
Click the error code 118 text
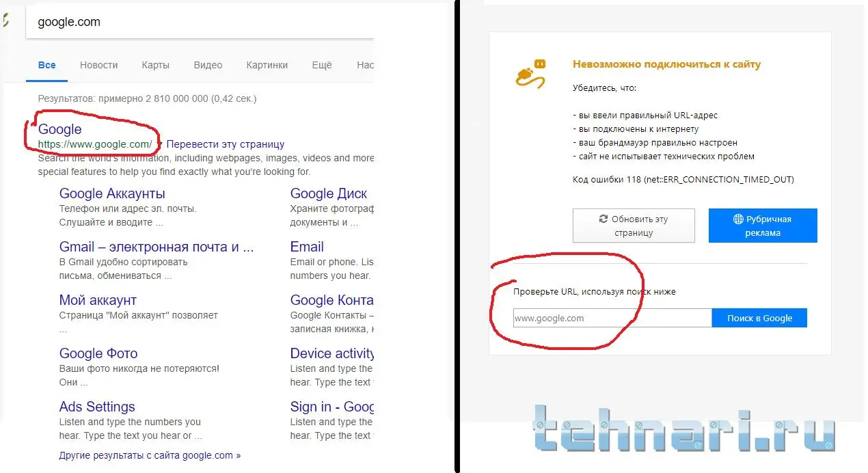point(683,180)
